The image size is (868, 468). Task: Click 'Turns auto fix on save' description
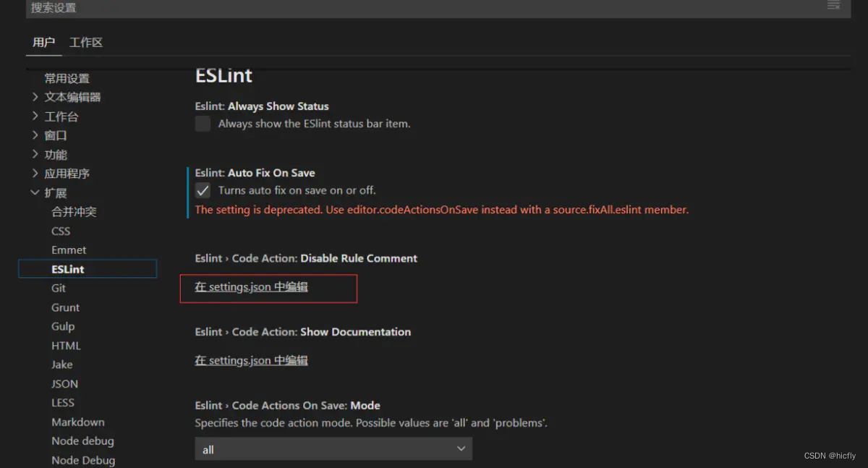297,190
